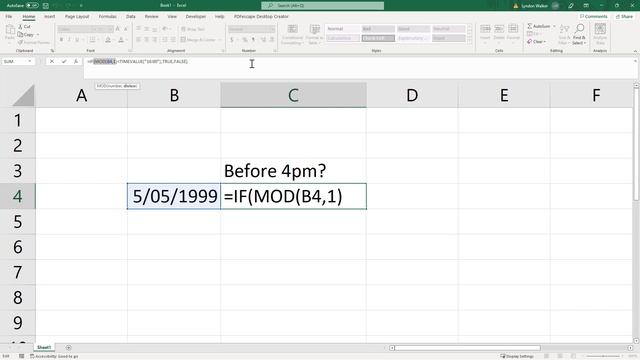Toggle the AutoSave switch
The height and width of the screenshot is (360, 640).
32,6
